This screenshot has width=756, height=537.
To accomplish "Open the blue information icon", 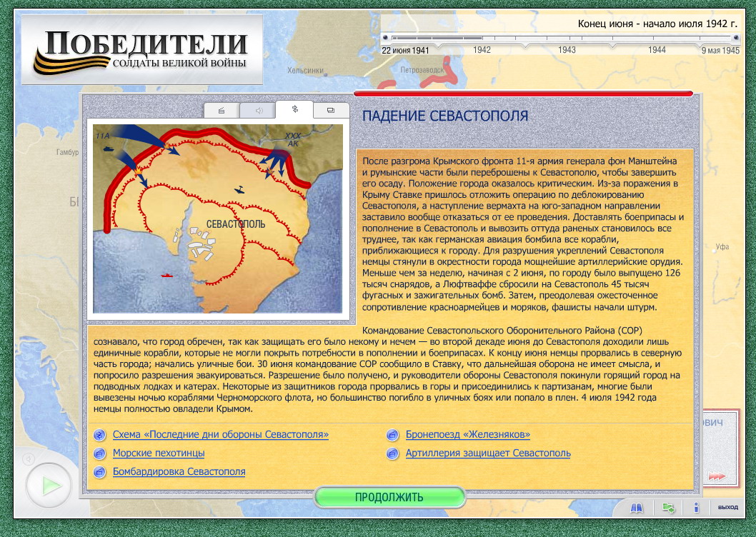I will click(696, 508).
